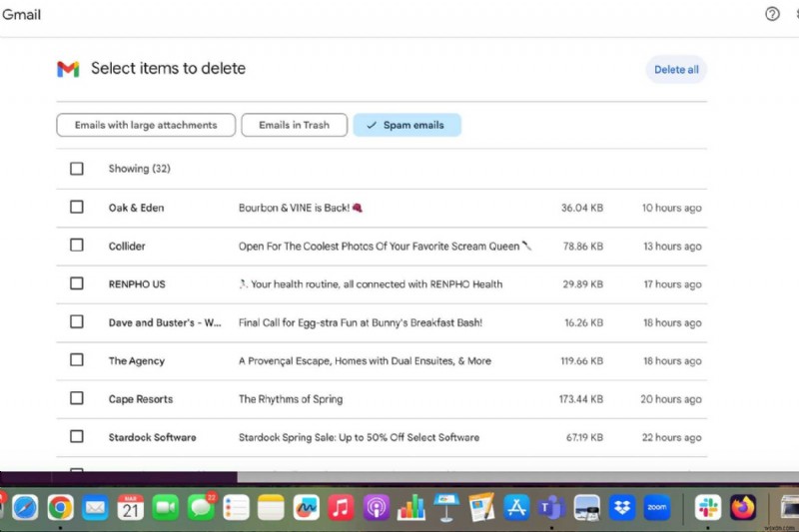The height and width of the screenshot is (532, 799).
Task: Open the Stardock Spring Sale email subject
Action: pos(359,437)
